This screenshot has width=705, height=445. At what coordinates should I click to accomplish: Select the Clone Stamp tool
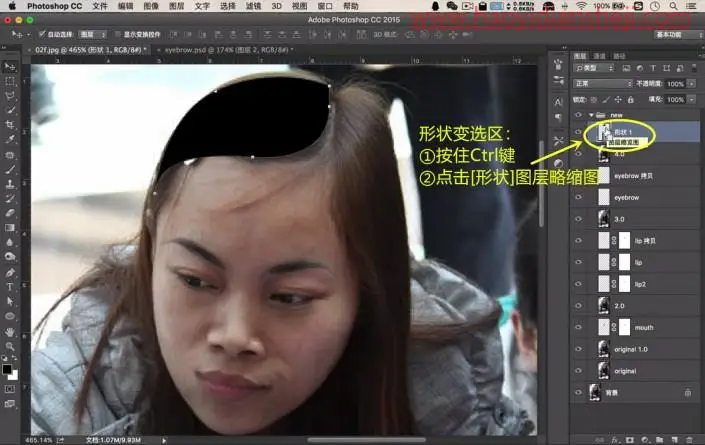tap(9, 184)
